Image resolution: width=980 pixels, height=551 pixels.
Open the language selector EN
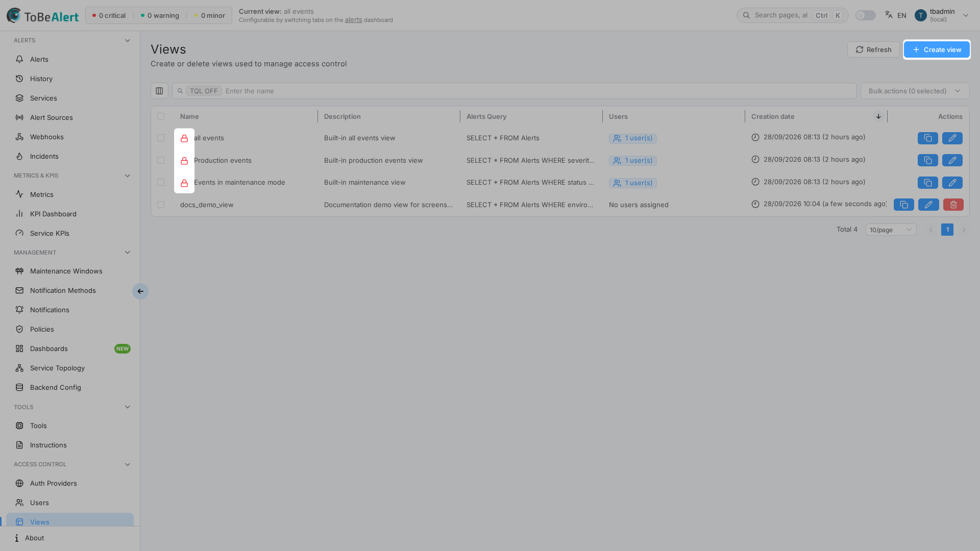[895, 15]
